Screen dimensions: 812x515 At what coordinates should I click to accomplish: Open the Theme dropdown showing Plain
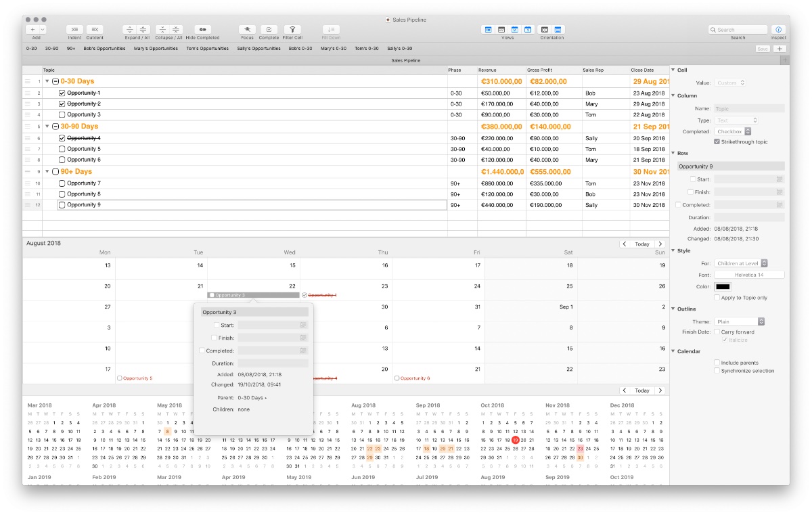click(739, 321)
